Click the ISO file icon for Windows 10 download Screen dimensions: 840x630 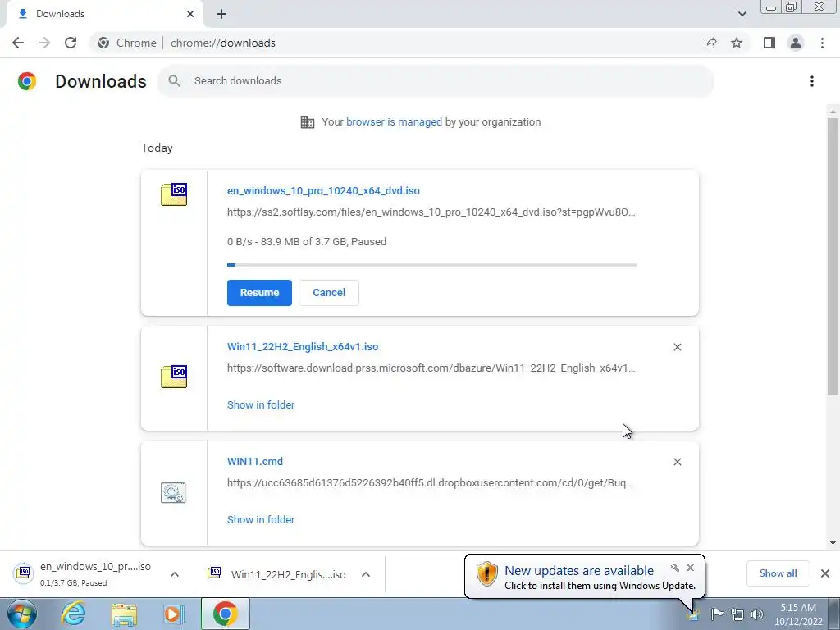174,194
